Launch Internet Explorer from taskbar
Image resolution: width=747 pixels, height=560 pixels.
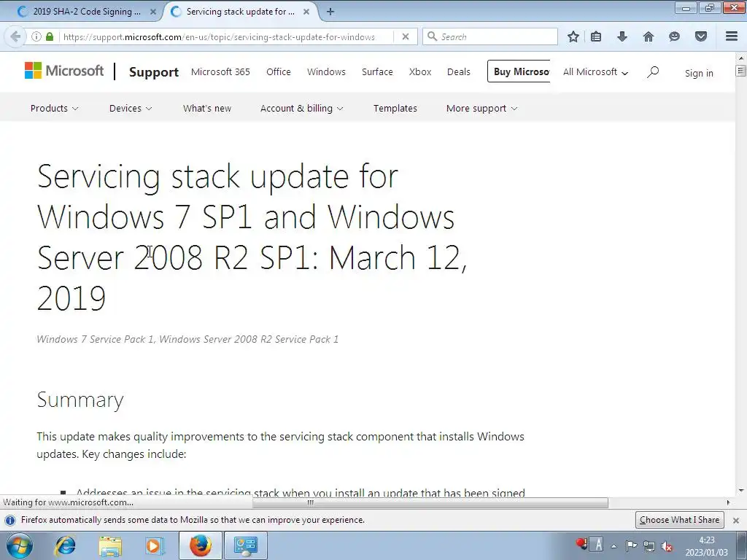pos(65,545)
